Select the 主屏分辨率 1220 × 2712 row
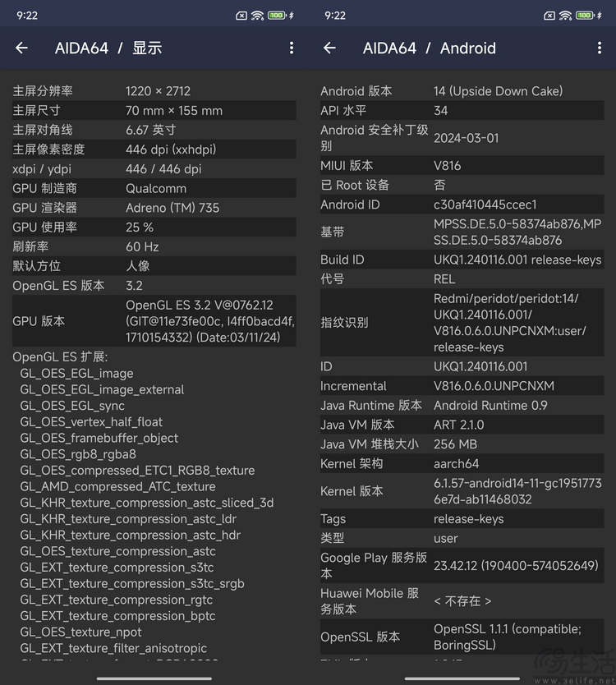The height and width of the screenshot is (685, 616). pyautogui.click(x=154, y=91)
